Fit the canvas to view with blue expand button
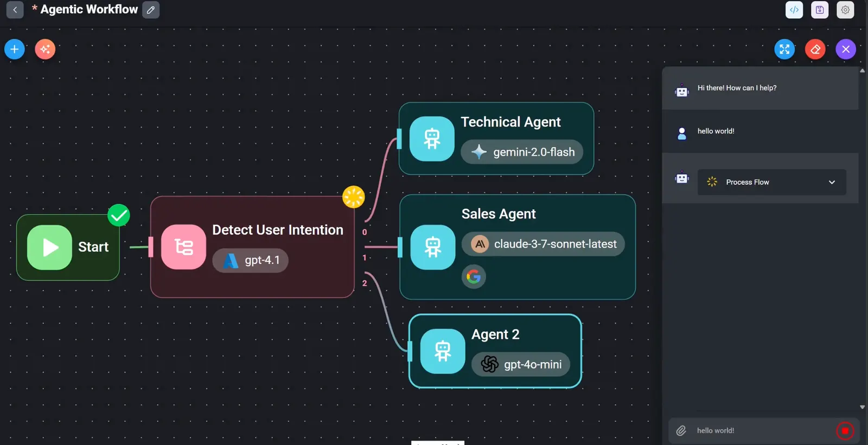 coord(784,49)
